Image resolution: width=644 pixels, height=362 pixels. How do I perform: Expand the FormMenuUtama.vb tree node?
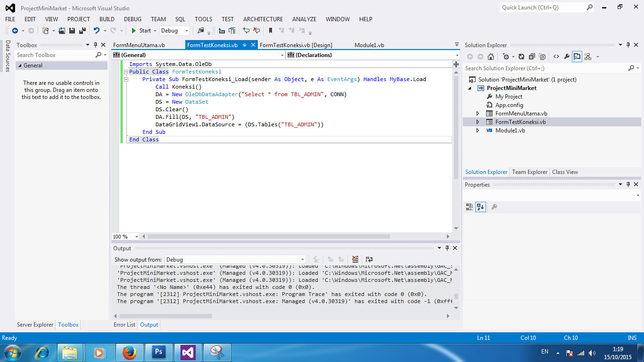[477, 113]
